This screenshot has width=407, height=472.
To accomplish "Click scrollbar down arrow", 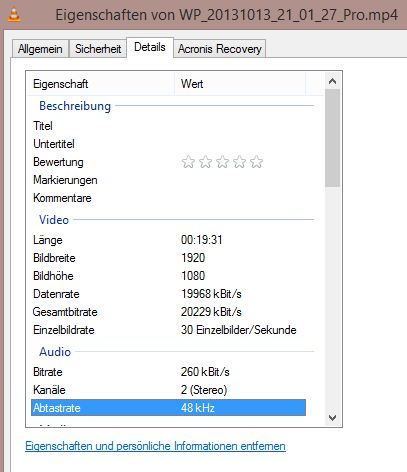I will 332,417.
